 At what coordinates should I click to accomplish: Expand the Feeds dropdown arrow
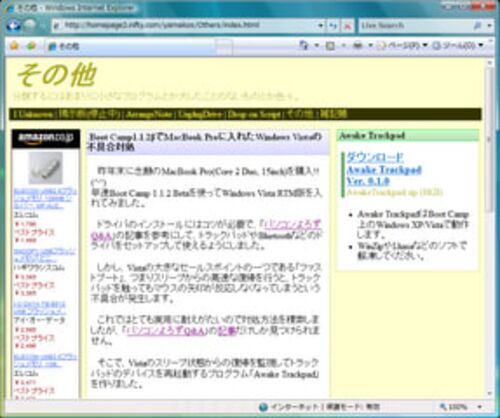click(x=343, y=46)
